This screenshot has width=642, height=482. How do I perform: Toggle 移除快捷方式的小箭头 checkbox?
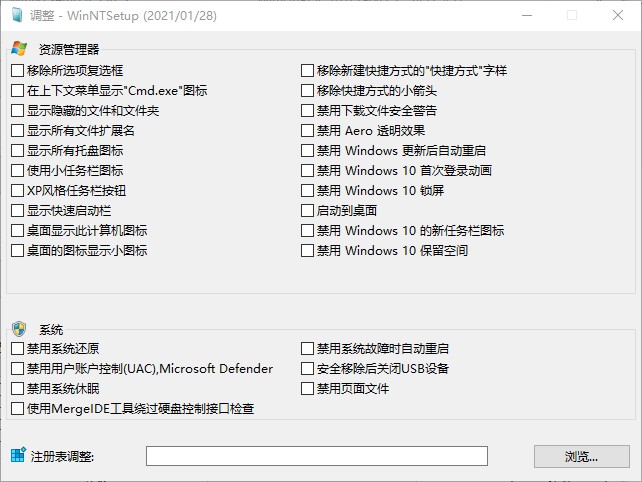(307, 91)
